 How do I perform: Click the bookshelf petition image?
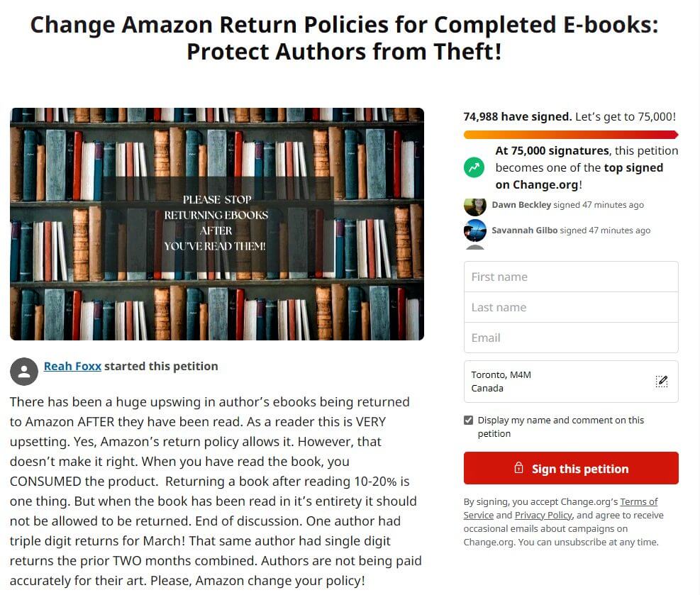pyautogui.click(x=217, y=224)
